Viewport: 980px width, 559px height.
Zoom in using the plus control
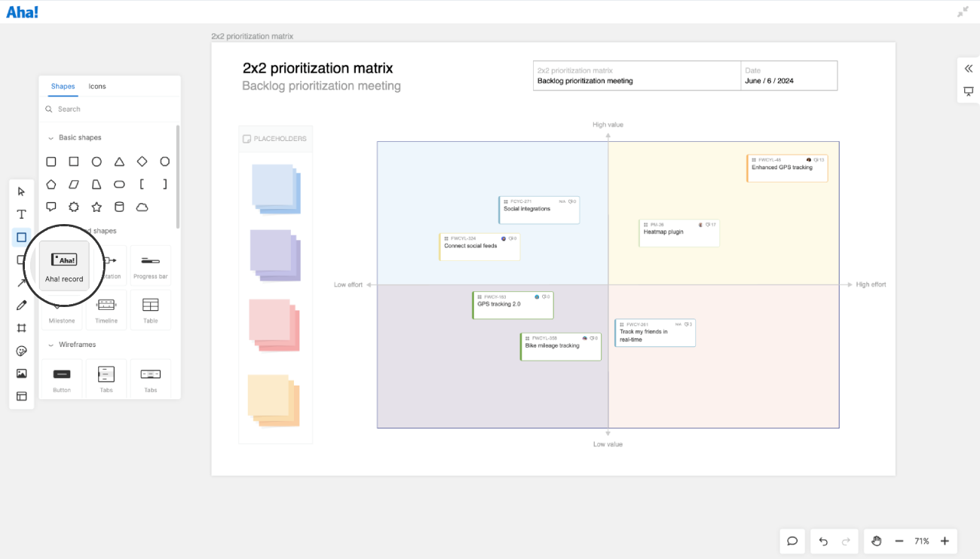tap(945, 541)
